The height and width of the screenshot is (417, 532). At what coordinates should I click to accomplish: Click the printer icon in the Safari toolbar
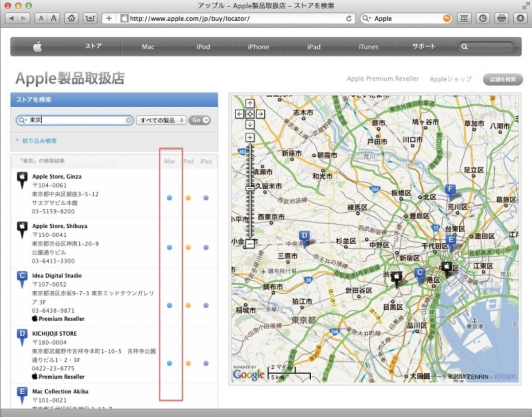tap(502, 19)
